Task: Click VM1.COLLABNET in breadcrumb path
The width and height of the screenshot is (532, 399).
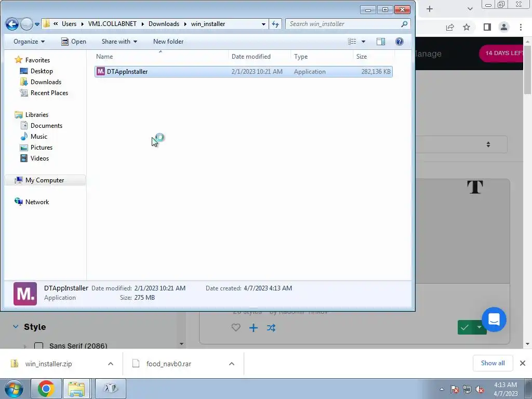Action: point(112,24)
